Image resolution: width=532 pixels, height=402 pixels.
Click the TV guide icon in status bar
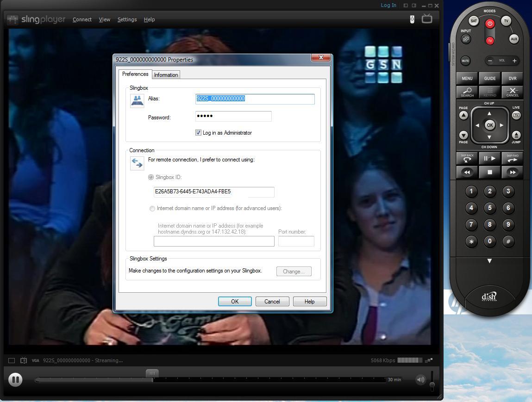24,360
